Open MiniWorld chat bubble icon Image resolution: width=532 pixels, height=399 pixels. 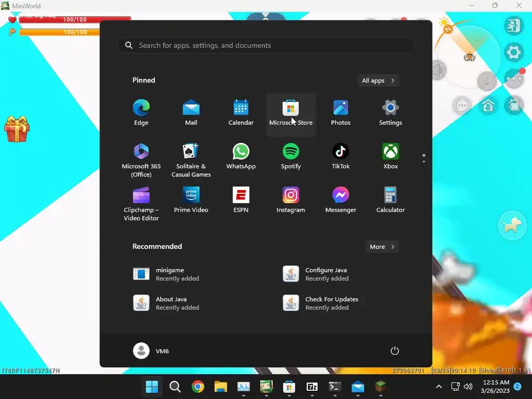462,106
